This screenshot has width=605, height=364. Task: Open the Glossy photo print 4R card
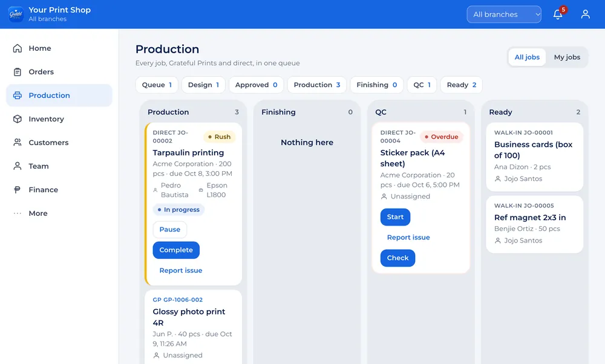tap(194, 327)
